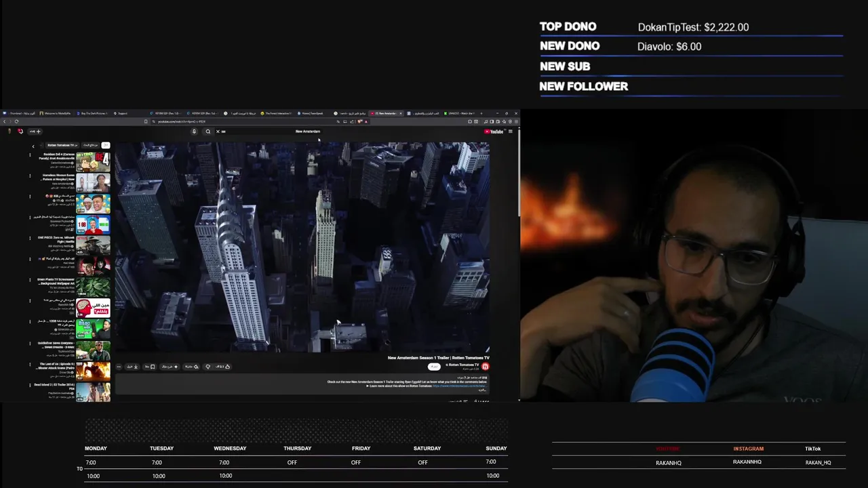Viewport: 868px width, 488px height.
Task: Click the Save to playlist button
Action: coord(150,367)
